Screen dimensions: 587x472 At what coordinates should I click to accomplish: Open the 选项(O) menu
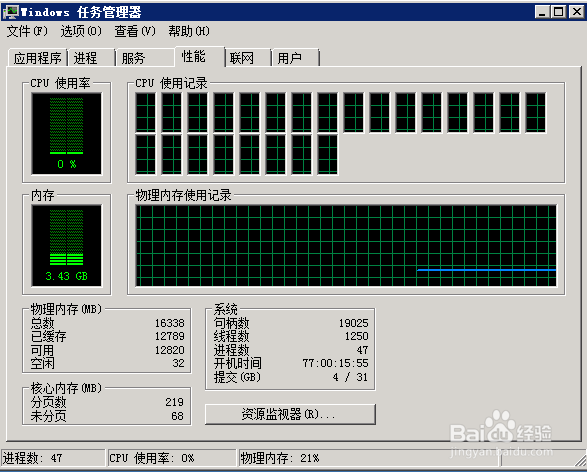(x=81, y=31)
